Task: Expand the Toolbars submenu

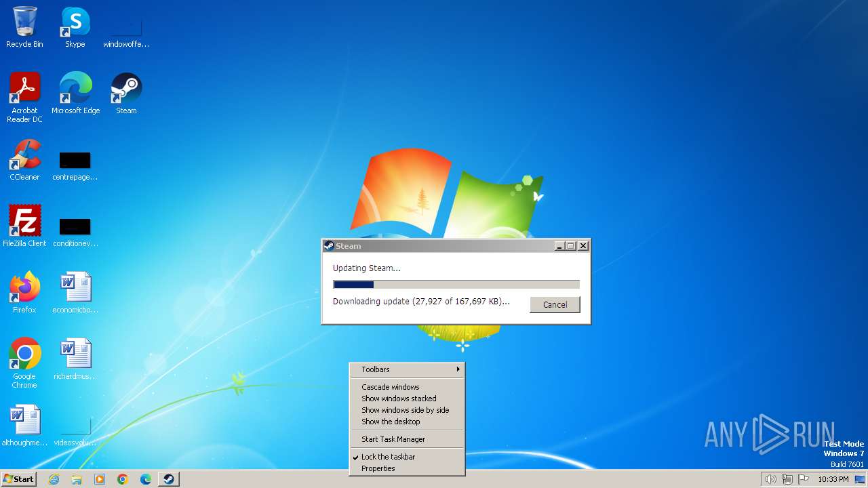Action: (x=407, y=369)
